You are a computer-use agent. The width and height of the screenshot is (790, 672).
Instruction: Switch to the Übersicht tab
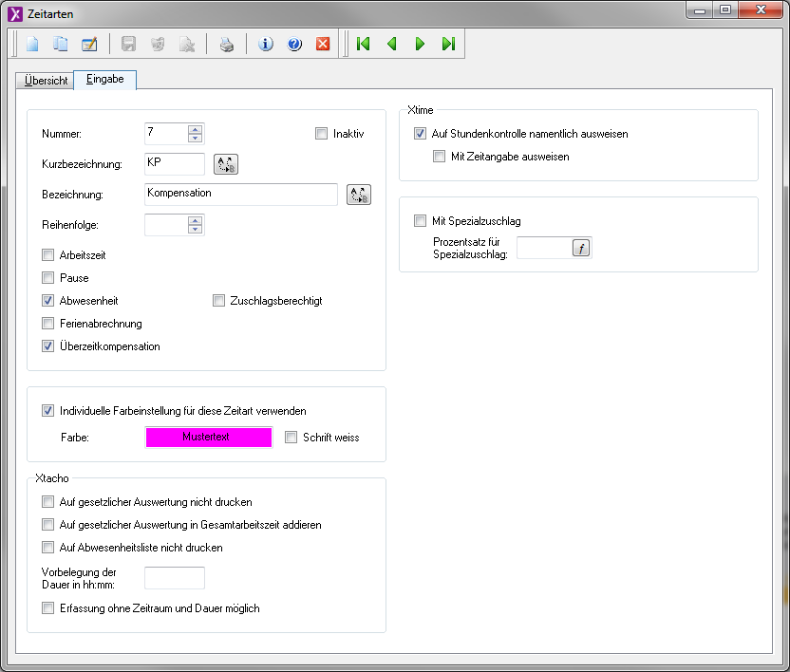[x=46, y=81]
